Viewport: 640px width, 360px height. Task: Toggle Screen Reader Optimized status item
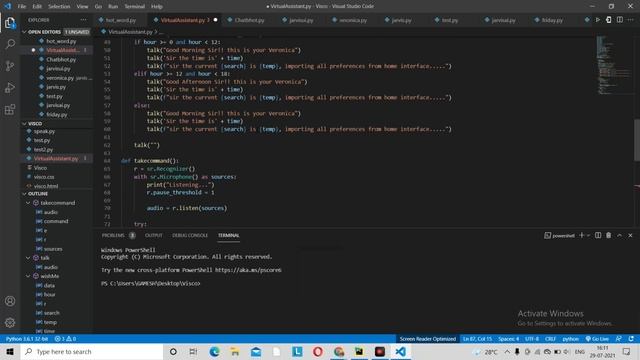[427, 339]
